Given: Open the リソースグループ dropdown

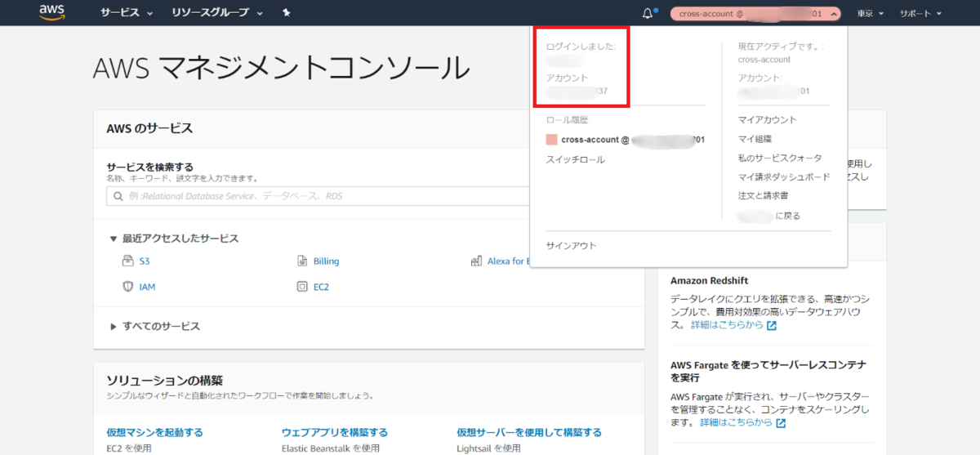Looking at the screenshot, I should pos(217,13).
